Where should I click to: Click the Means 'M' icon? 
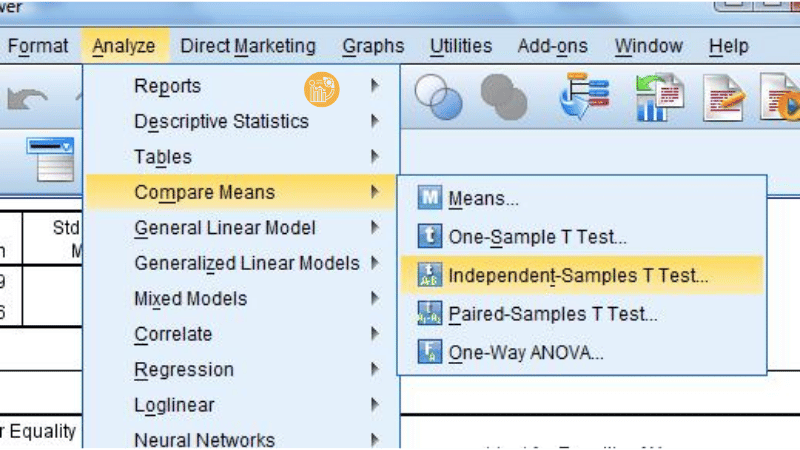430,197
